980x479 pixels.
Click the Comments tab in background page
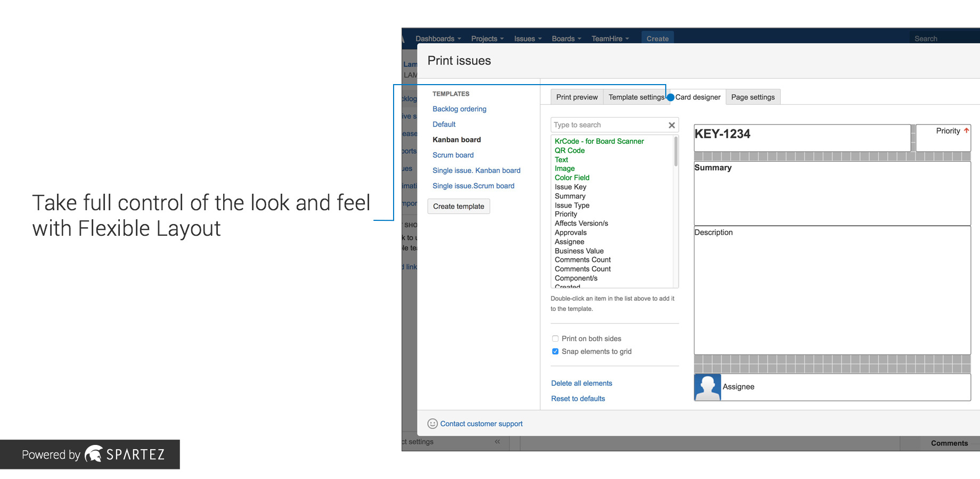click(x=949, y=443)
